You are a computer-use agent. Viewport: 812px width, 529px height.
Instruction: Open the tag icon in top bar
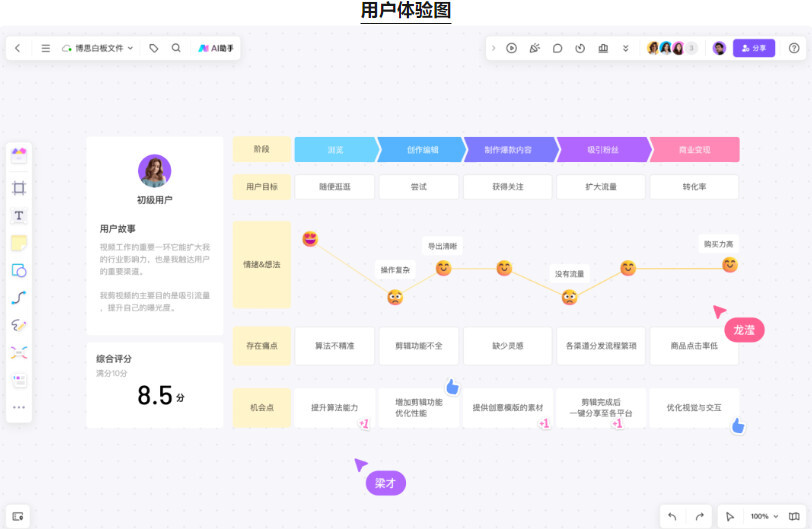tap(154, 48)
